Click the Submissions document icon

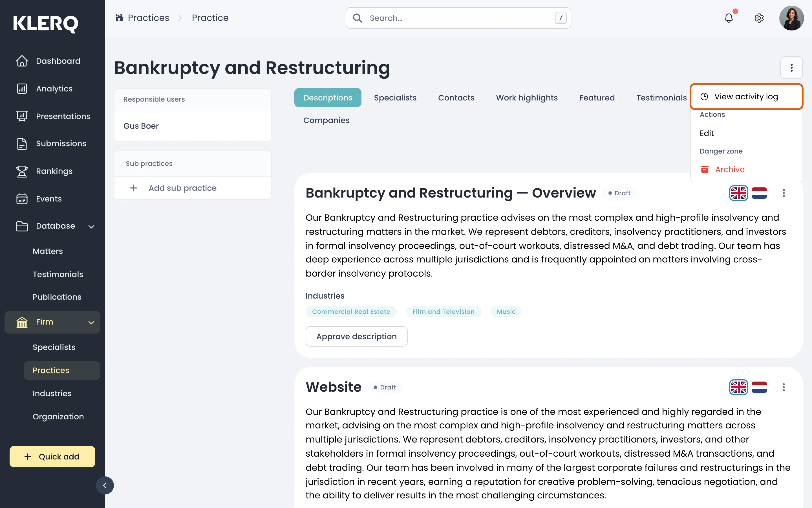pos(22,143)
